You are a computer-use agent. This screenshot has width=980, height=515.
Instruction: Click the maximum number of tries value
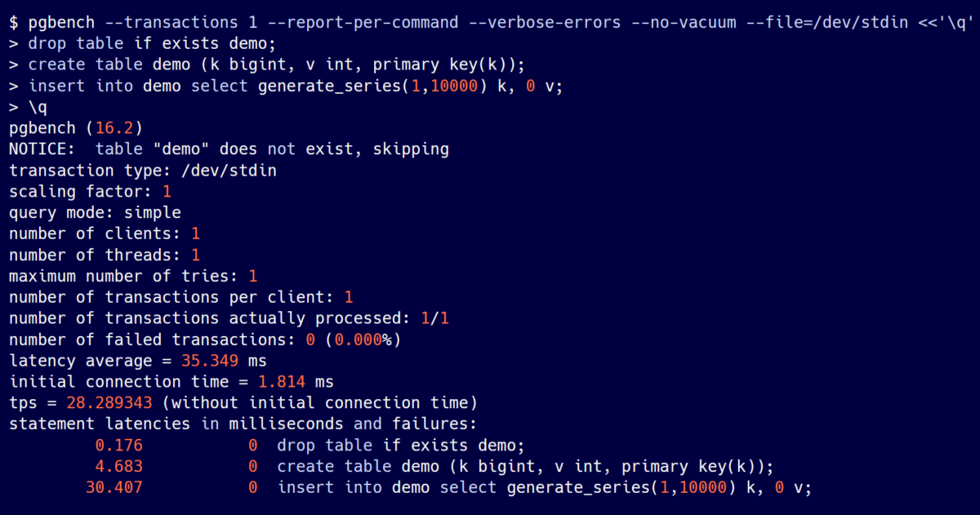click(x=252, y=276)
